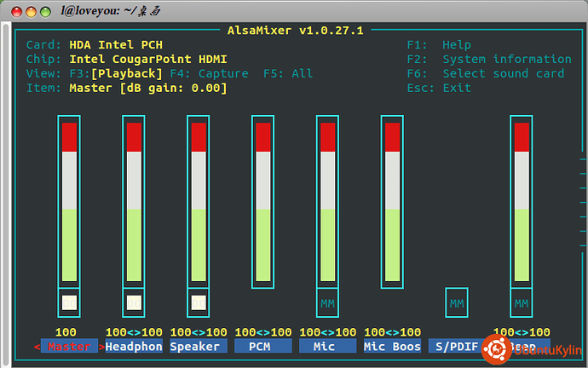Click the Master value 100
588x368 pixels.
pos(66,332)
